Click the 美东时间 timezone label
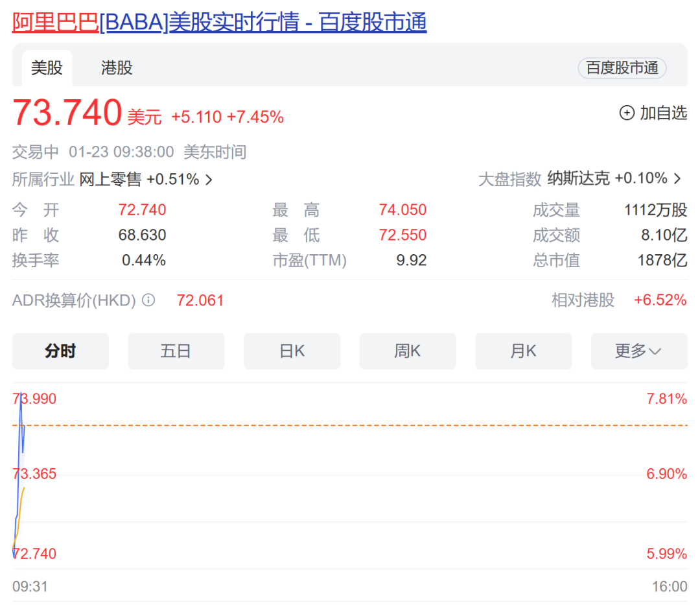 pos(215,152)
